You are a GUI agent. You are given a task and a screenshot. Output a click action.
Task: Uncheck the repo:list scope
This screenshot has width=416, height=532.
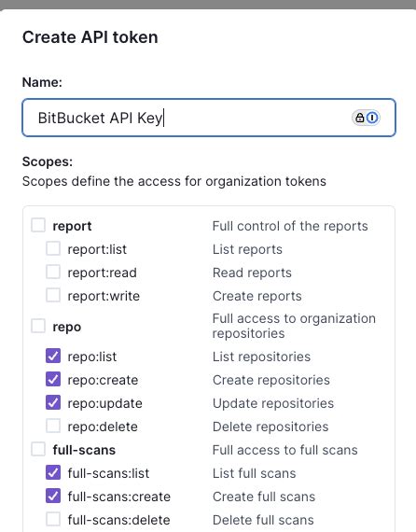pos(53,356)
